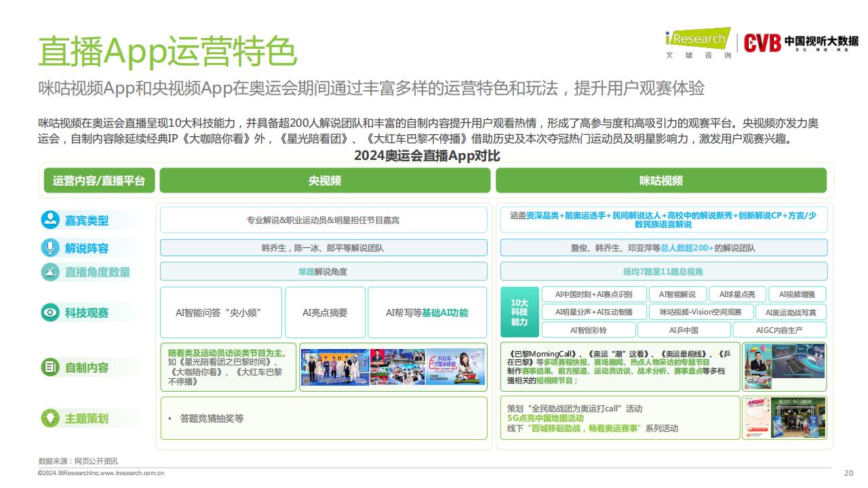Click the CVB 中国视听大数据 logo
Viewport: 868px width, 488px height.
[x=801, y=43]
